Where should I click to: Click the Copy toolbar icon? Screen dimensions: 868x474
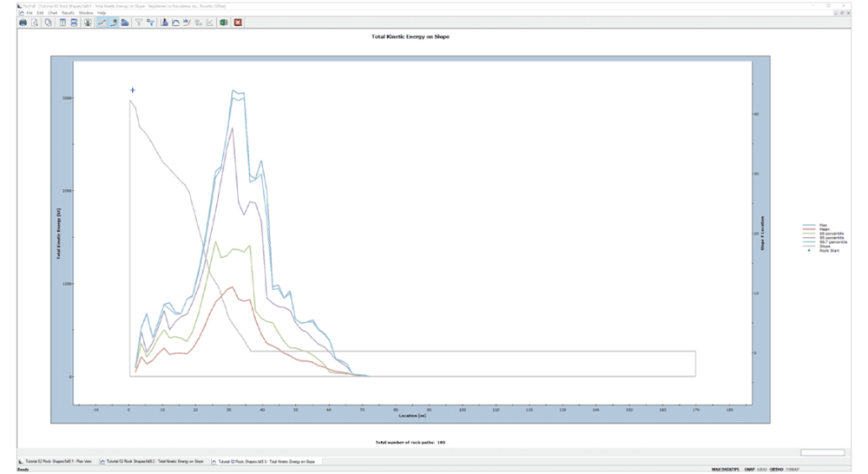click(48, 23)
